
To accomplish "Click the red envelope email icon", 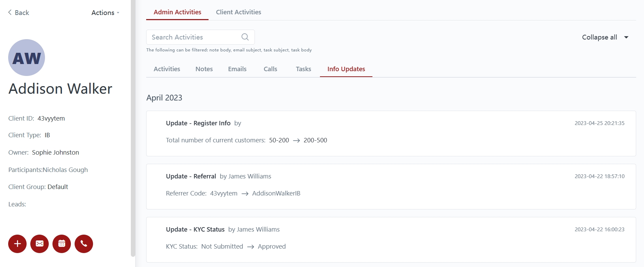I will (x=40, y=244).
